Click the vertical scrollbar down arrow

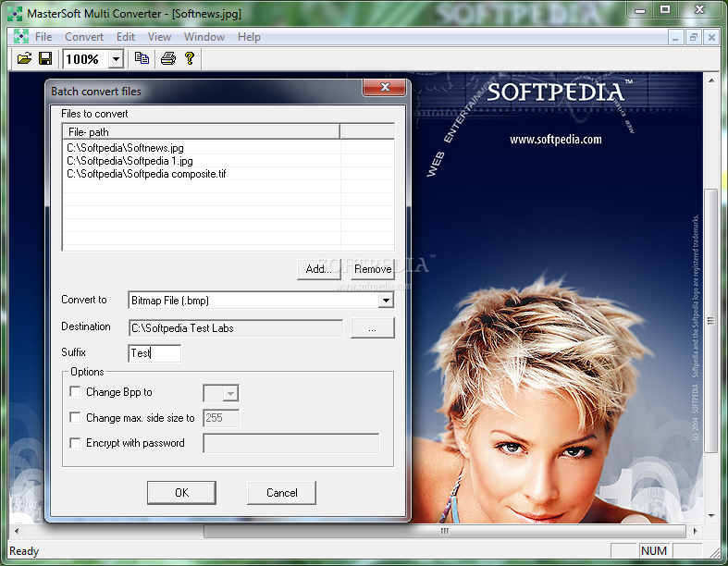click(711, 516)
